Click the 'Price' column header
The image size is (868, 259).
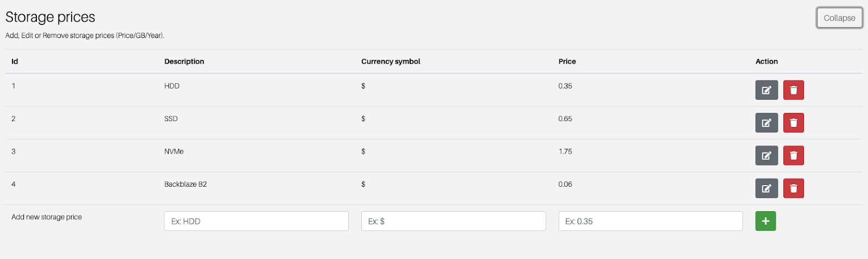point(567,61)
